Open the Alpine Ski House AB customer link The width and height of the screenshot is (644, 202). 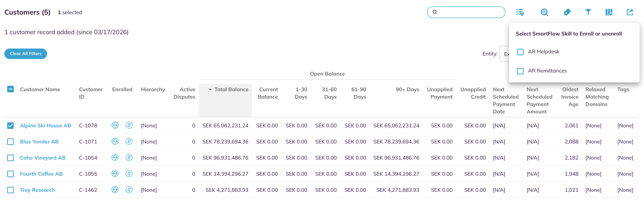[46, 125]
